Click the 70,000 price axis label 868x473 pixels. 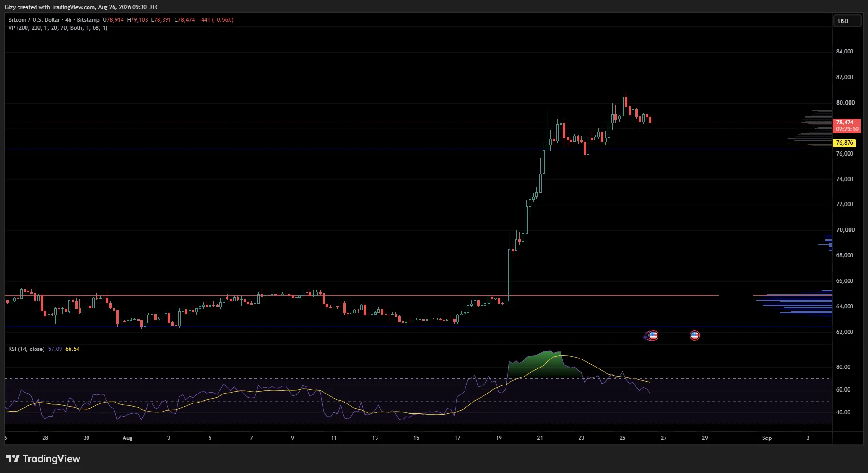(845, 230)
